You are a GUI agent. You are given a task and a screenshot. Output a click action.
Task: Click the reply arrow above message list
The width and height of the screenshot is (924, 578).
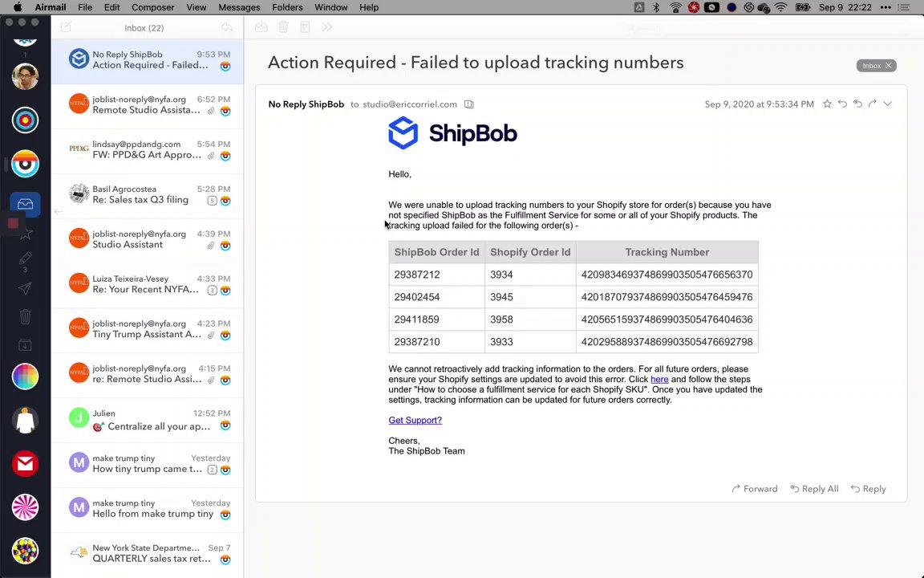227,27
